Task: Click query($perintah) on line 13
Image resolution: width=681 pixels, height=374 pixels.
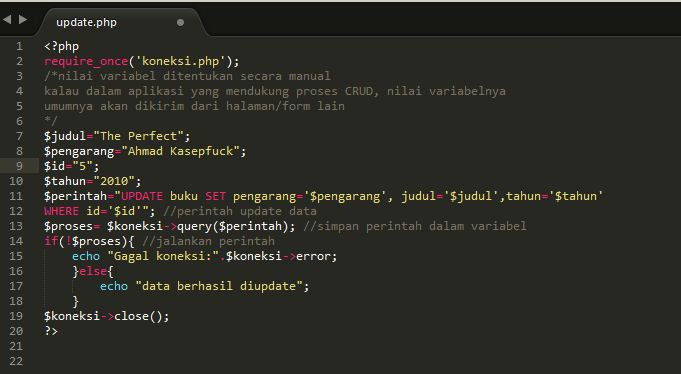Action: 233,226
